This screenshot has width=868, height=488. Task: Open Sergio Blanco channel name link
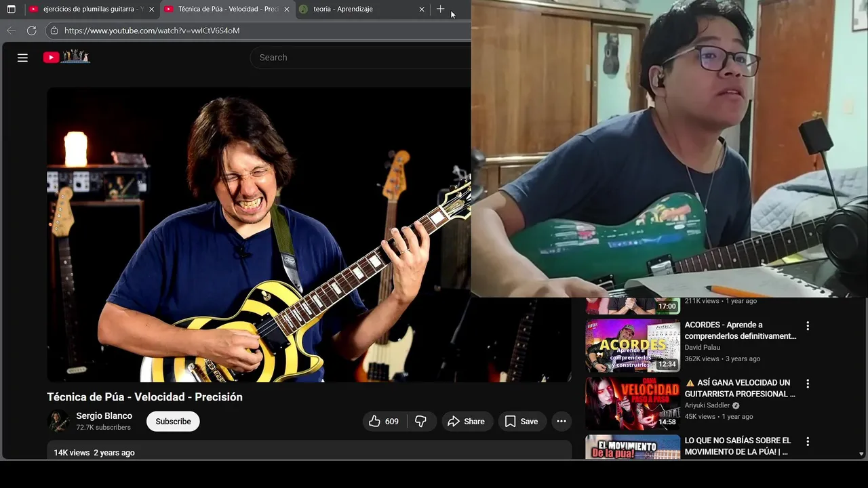point(104,415)
